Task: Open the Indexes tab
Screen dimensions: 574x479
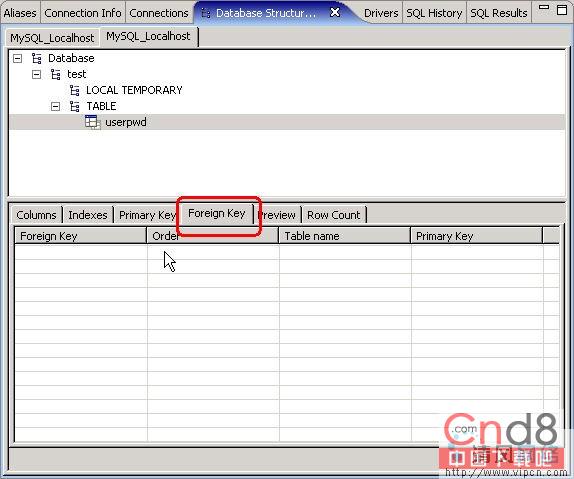Action: pos(88,215)
